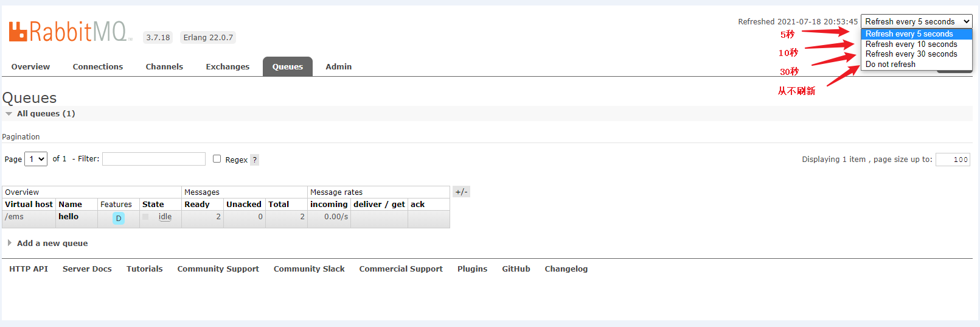Open the Server Docs link

point(87,269)
